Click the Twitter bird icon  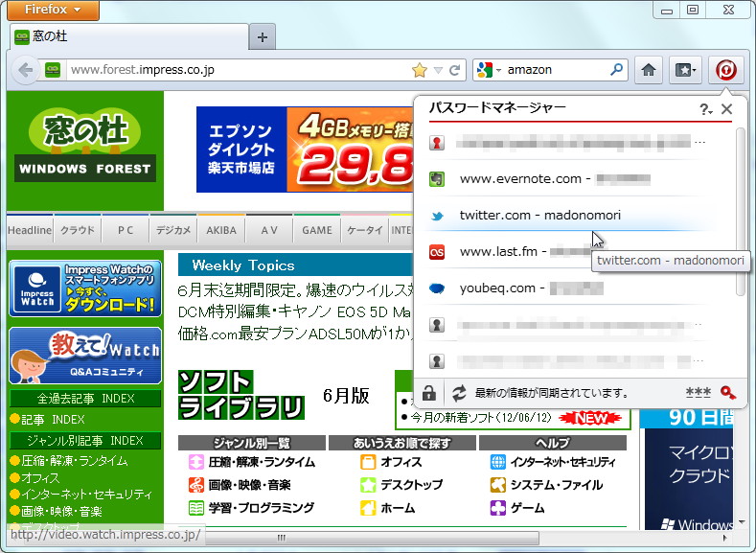click(x=437, y=216)
